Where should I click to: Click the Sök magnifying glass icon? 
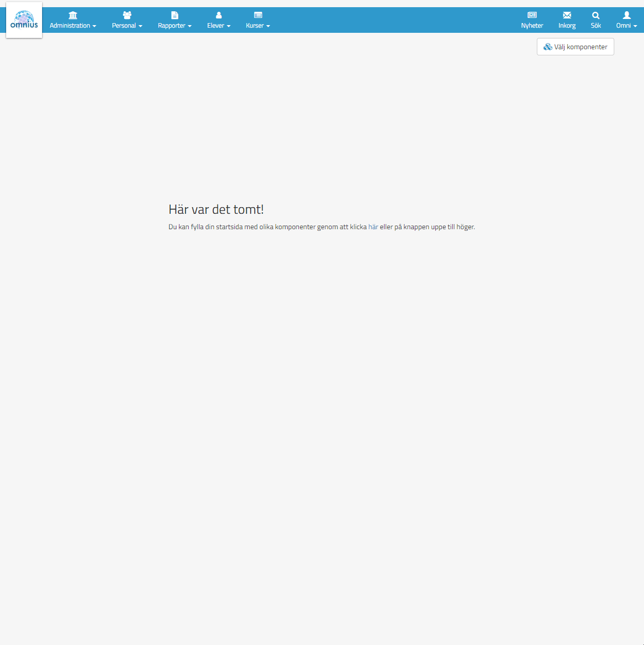tap(596, 15)
